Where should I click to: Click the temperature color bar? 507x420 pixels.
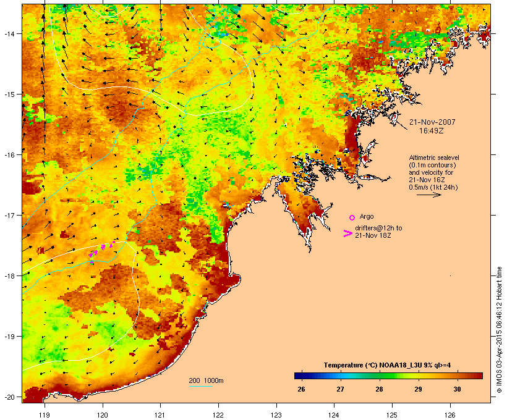(388, 376)
